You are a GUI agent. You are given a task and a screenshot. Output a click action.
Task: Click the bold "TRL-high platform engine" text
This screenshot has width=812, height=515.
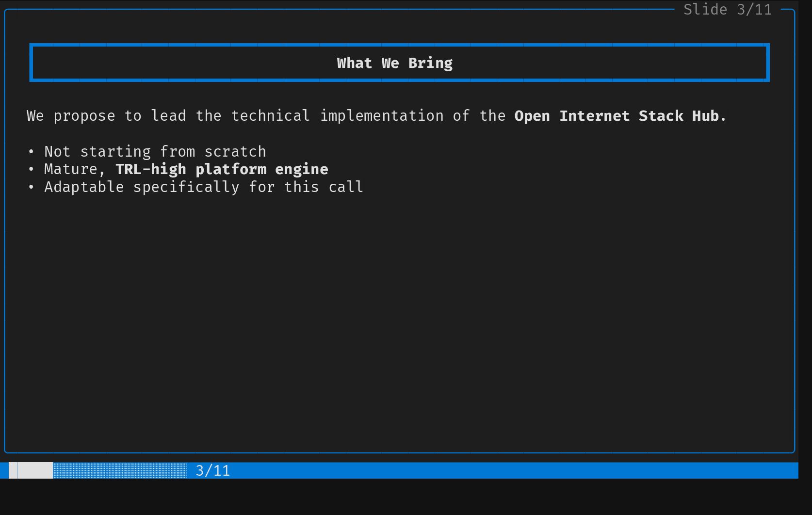tap(222, 169)
